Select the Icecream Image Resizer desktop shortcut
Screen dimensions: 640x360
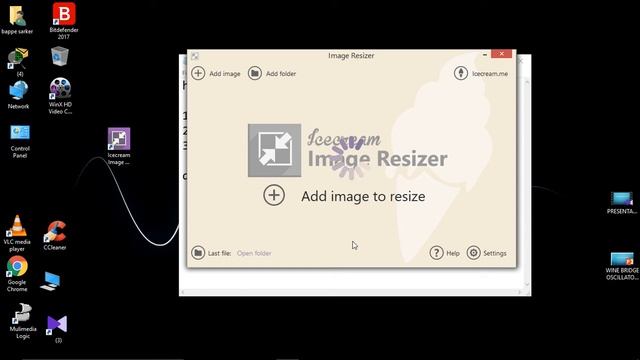point(119,146)
